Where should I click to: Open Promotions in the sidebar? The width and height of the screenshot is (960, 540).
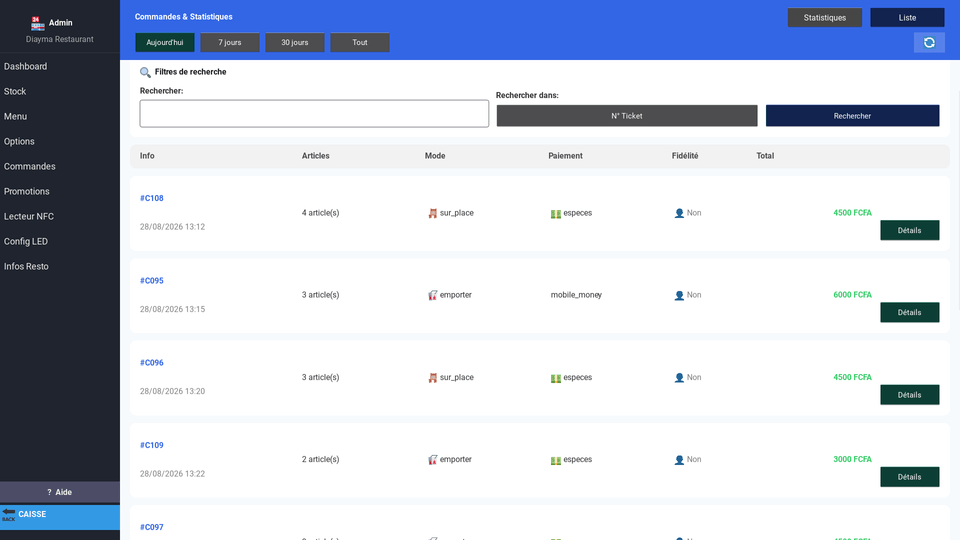point(26,191)
